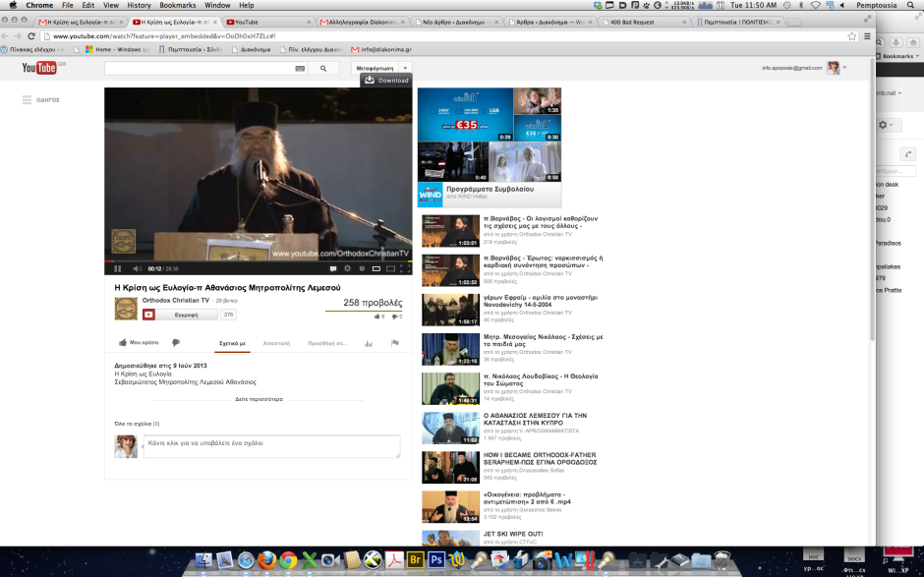Toggle the video captions icon
This screenshot has width=924, height=577.
click(x=332, y=268)
